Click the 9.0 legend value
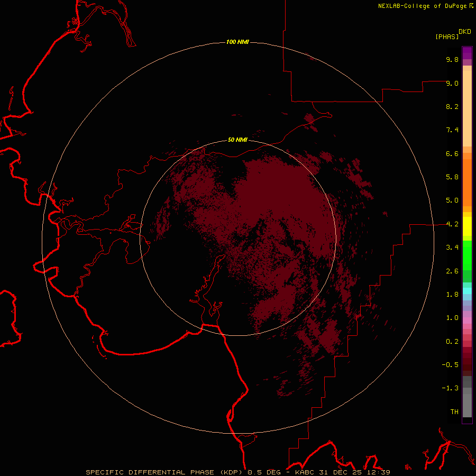This screenshot has width=476, height=476. [x=452, y=83]
